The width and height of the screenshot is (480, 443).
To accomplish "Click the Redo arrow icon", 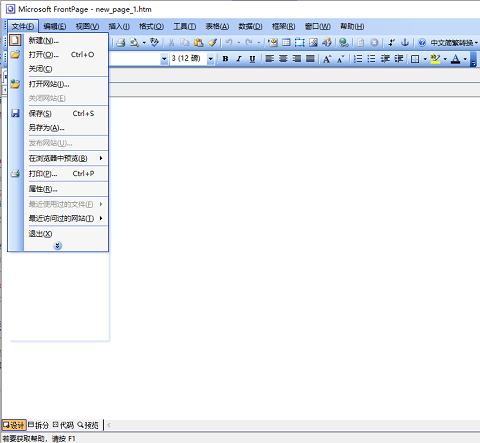I will [x=249, y=42].
